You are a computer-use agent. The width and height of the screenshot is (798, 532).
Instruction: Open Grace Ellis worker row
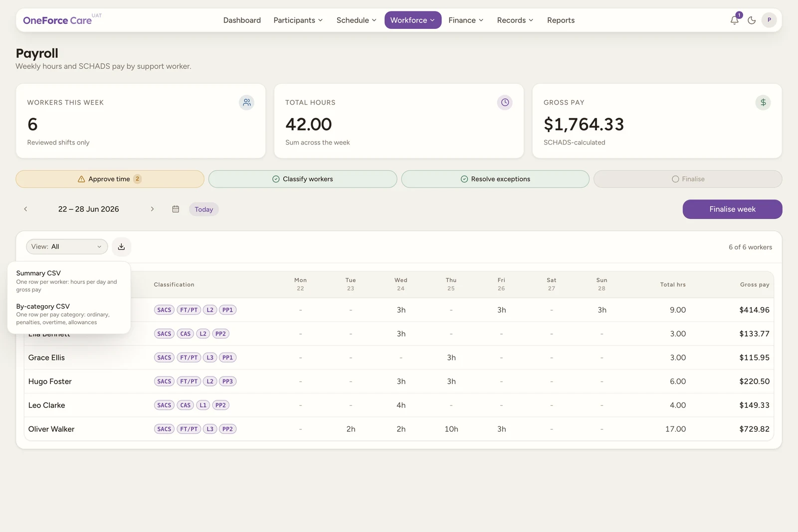[399, 357]
